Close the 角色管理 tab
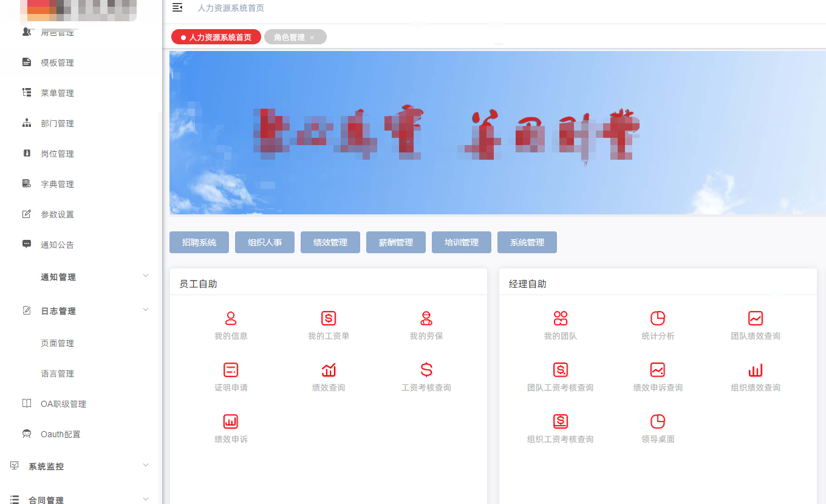Screen dimensions: 826x504 (x=312, y=38)
